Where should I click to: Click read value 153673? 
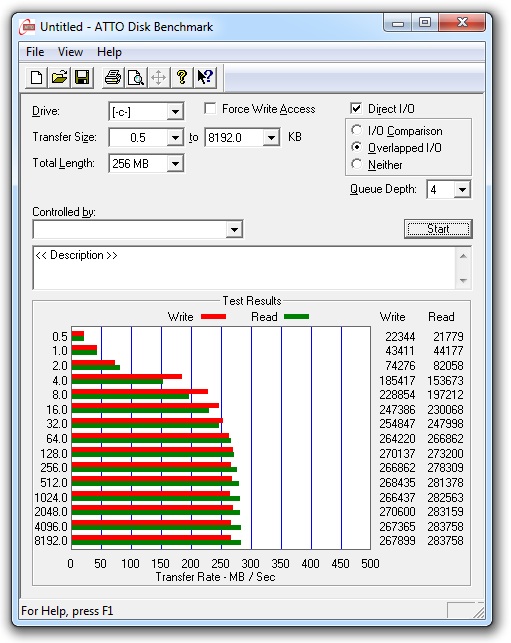click(x=445, y=381)
